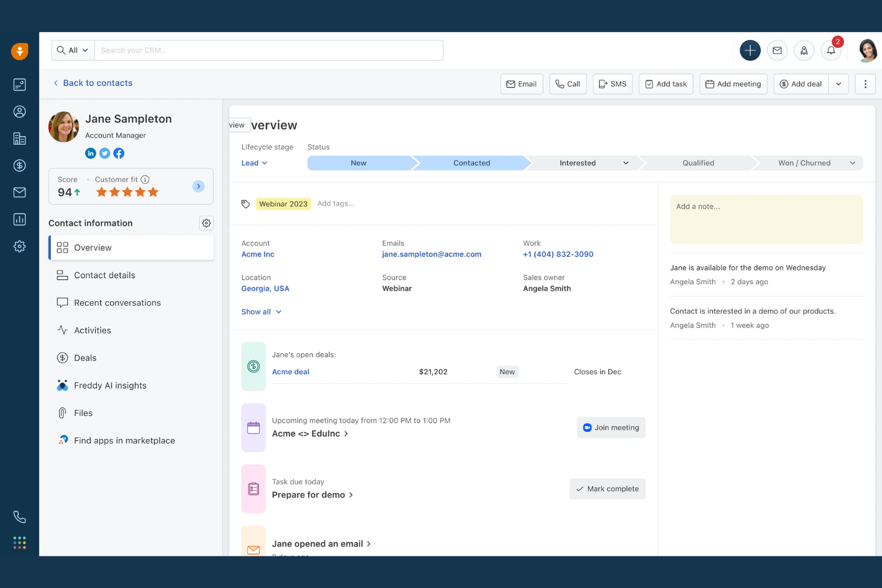Click the Customer fit info icon
This screenshot has height=588, width=882.
coord(145,179)
